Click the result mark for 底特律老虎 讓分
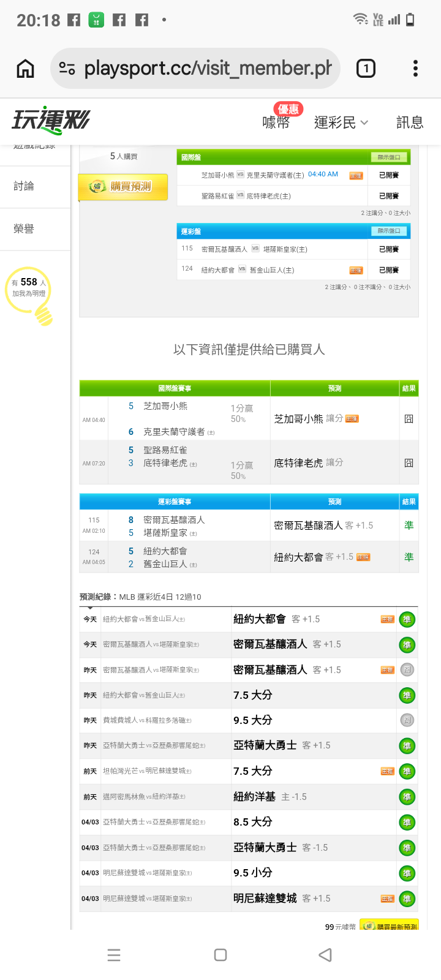Screen dimensions: 441x980 tap(409, 463)
